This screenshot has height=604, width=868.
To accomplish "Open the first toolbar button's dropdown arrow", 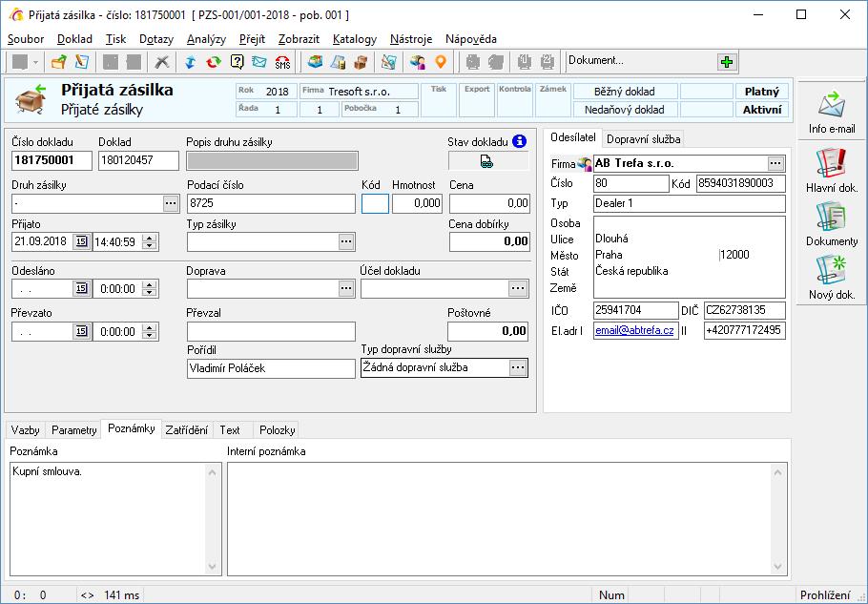I will 35,62.
